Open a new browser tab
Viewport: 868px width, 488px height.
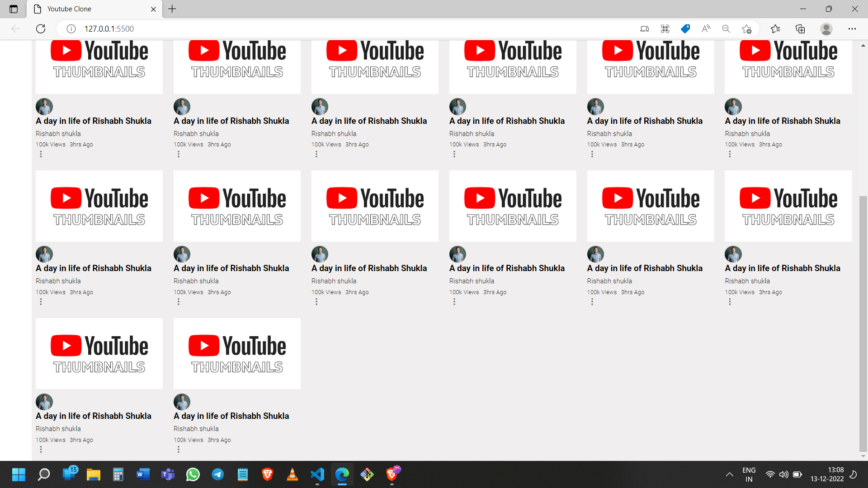point(172,9)
